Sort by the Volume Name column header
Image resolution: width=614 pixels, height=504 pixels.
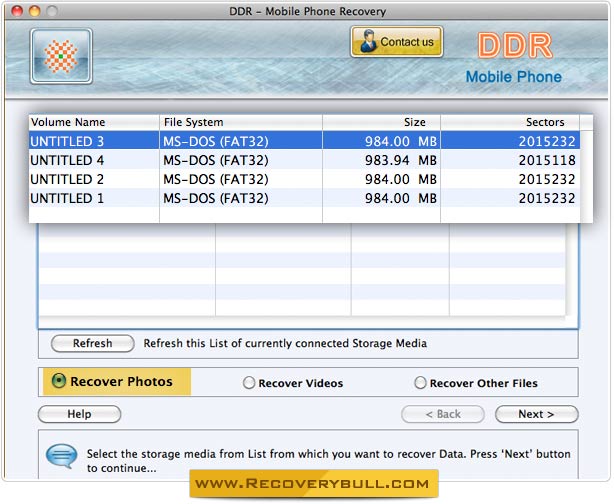click(94, 123)
